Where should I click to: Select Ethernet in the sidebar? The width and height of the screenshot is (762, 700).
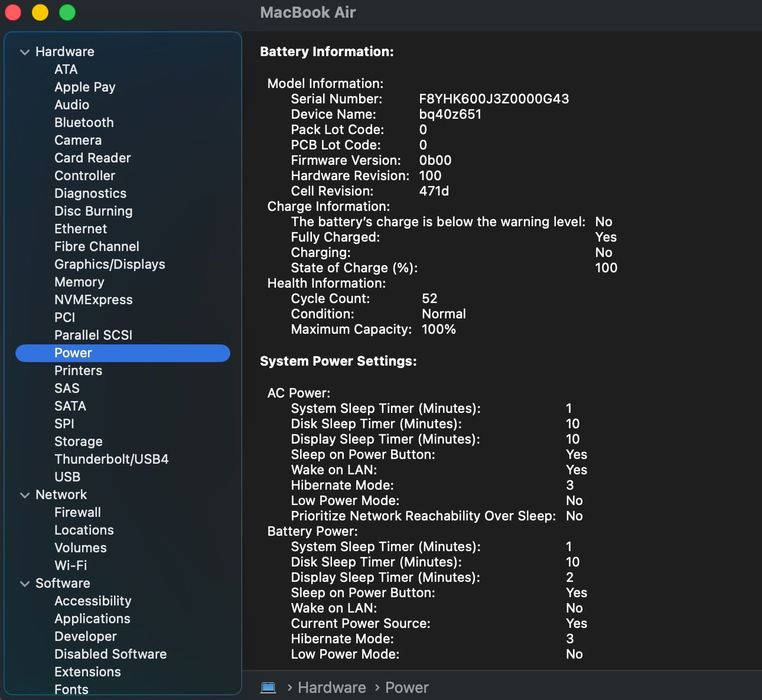[x=81, y=229]
